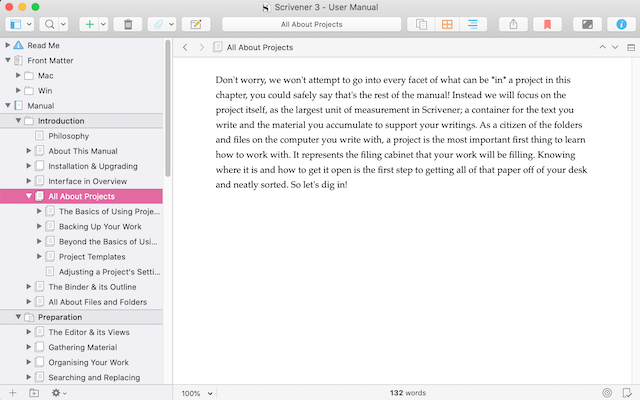Open Interface in Overview document
Image resolution: width=640 pixels, height=400 pixels.
click(87, 181)
